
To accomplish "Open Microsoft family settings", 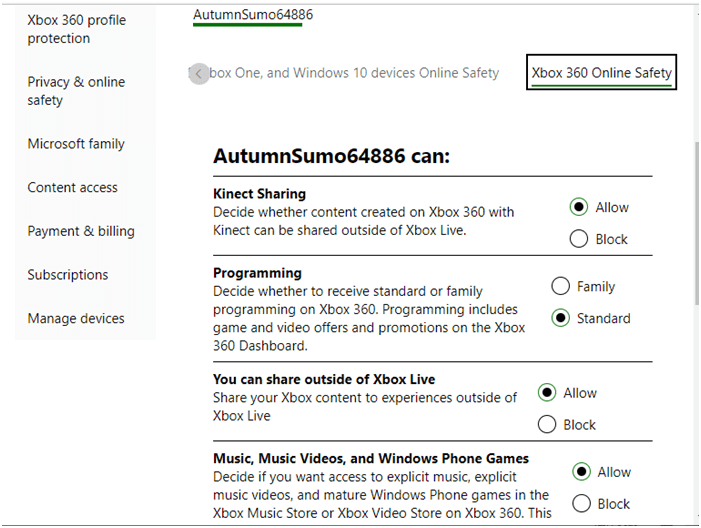I will (76, 144).
